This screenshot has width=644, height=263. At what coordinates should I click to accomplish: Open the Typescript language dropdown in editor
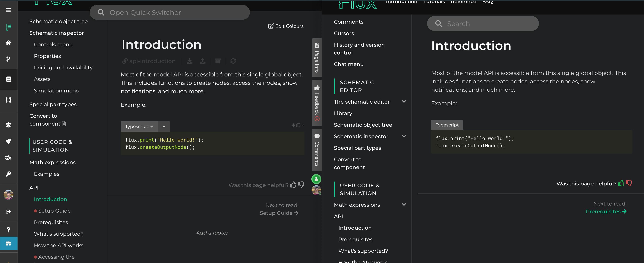click(x=139, y=126)
